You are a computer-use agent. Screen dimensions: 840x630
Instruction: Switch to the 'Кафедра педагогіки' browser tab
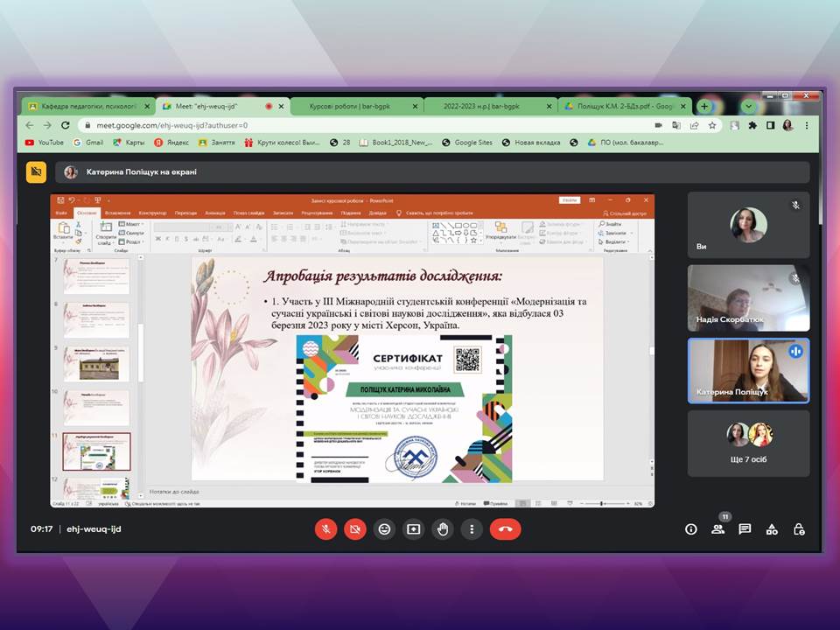(89, 106)
